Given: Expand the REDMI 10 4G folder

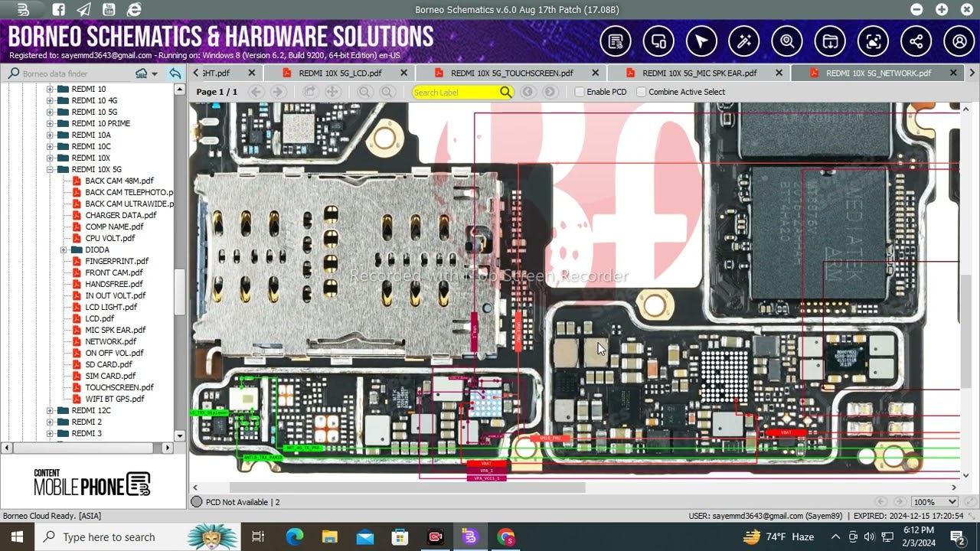Looking at the screenshot, I should point(50,100).
